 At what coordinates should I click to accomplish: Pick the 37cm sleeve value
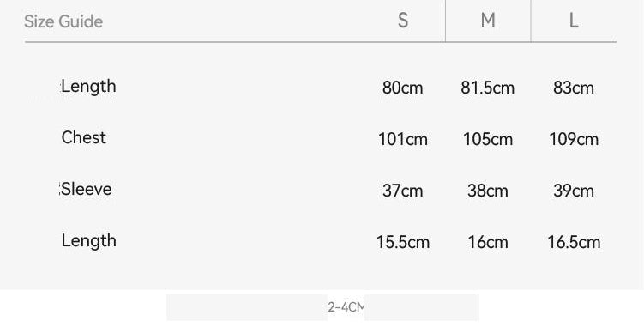[x=402, y=191]
